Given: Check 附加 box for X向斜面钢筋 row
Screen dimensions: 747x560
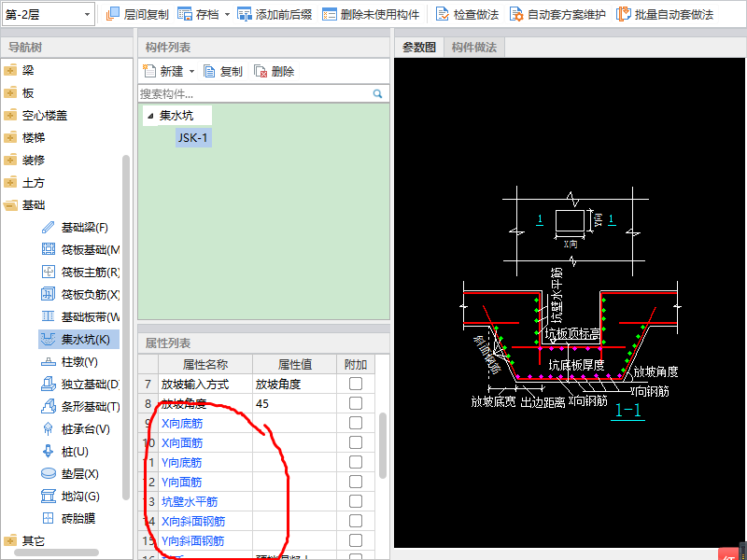Looking at the screenshot, I should coord(356,521).
